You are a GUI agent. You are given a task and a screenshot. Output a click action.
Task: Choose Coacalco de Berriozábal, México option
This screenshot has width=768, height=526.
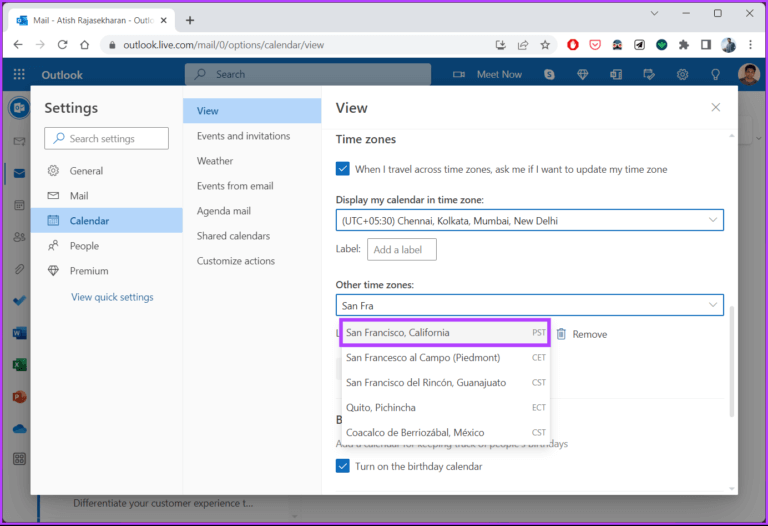pos(445,432)
